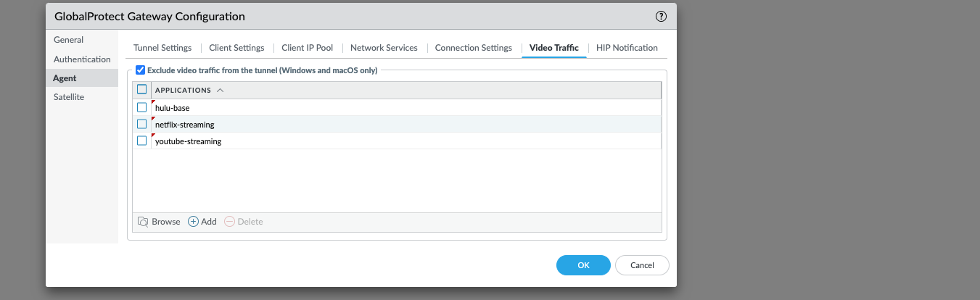Toggle Exclude video traffic from tunnel checkbox

point(141,70)
